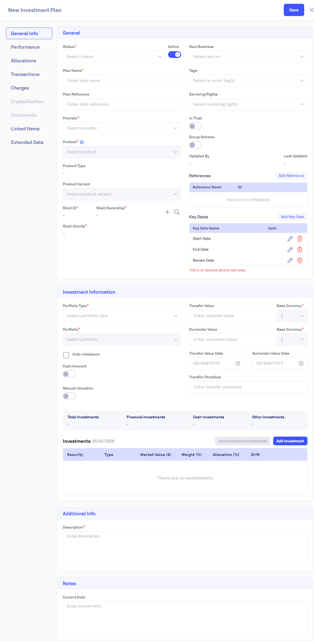
Task: Click the search shell magnifier icon
Action: tap(177, 212)
